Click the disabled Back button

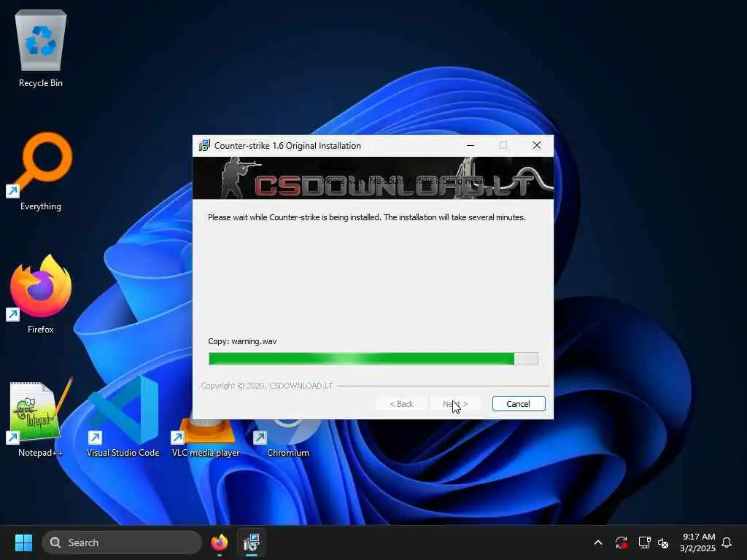[402, 404]
